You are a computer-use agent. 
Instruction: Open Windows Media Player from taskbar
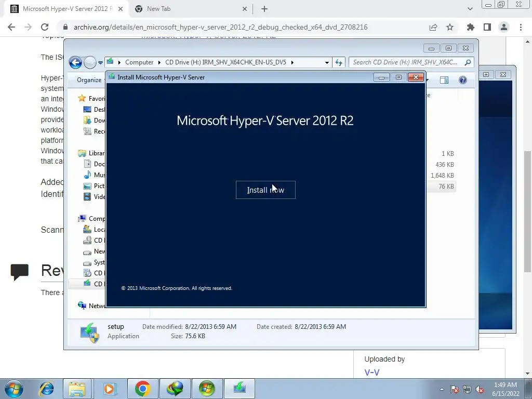click(x=109, y=389)
